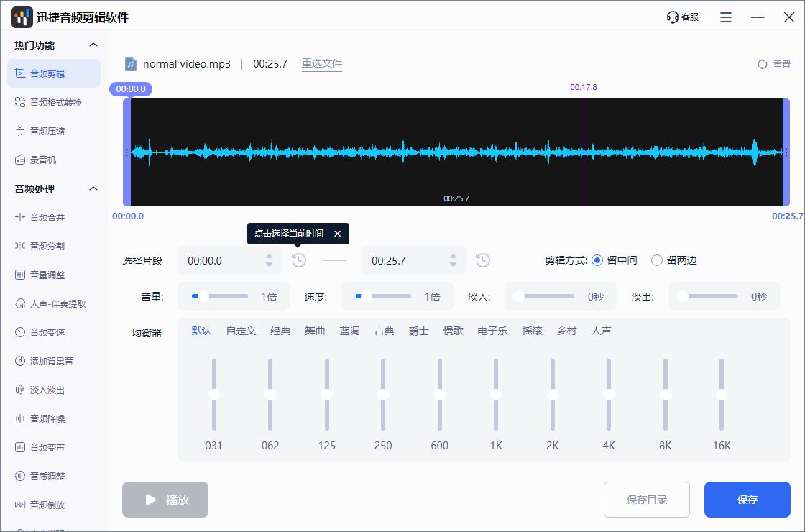Click the end time 00:25.7 input field

coord(414,260)
